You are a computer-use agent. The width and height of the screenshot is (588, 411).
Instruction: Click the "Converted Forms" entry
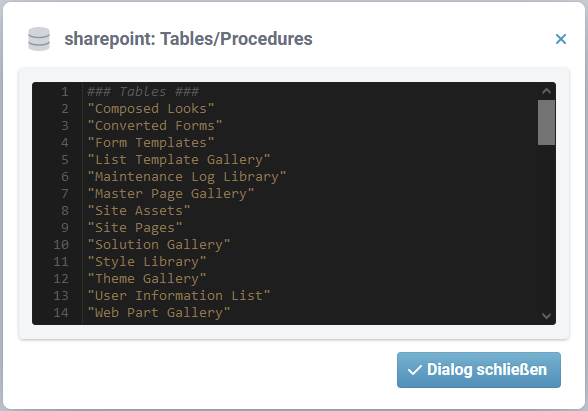tap(154, 126)
